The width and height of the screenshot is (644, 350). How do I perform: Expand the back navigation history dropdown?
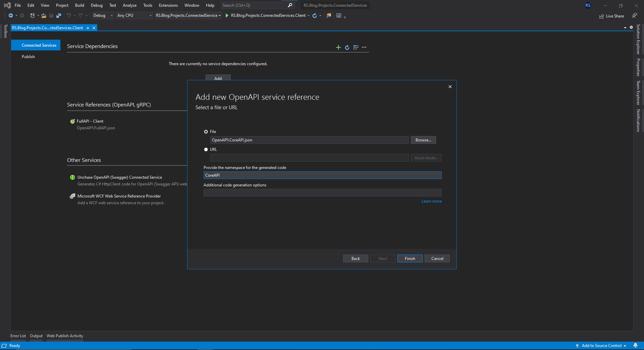click(16, 15)
